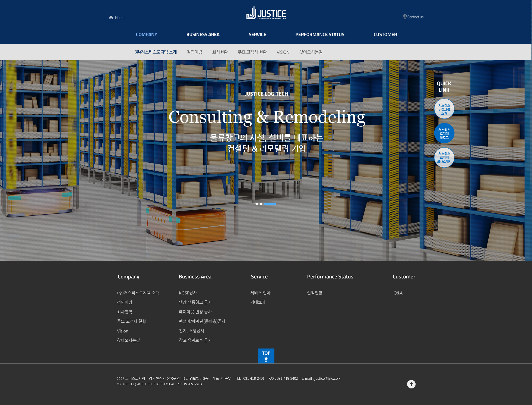Click the Contact us link text

pos(415,17)
